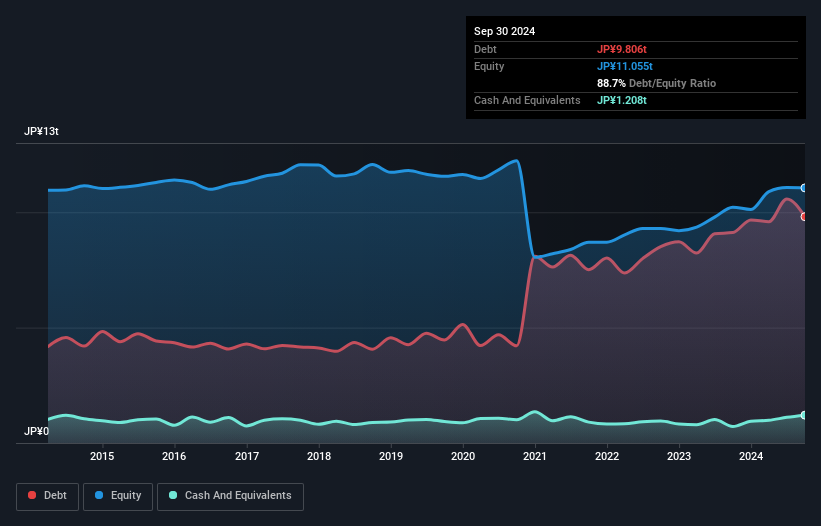Click the JP¥13t y-axis label
Screen dimensions: 821x526
pyautogui.click(x=41, y=131)
